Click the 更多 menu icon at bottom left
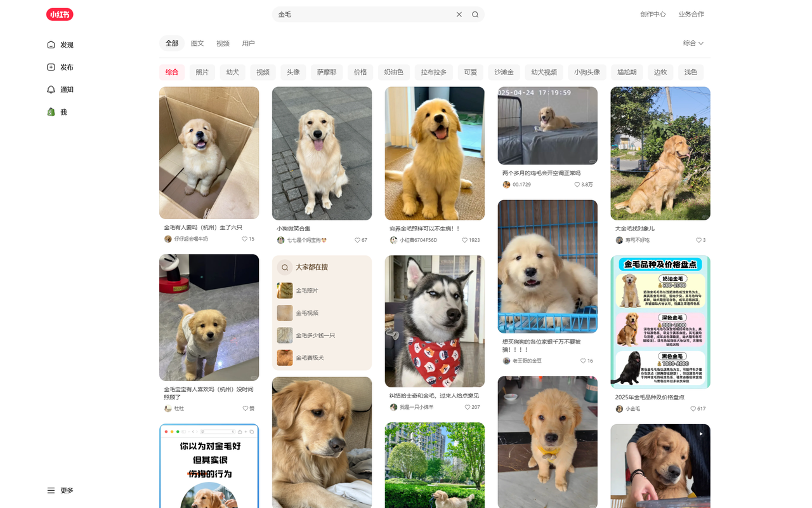Viewport: 812px width, 508px height. (51, 490)
